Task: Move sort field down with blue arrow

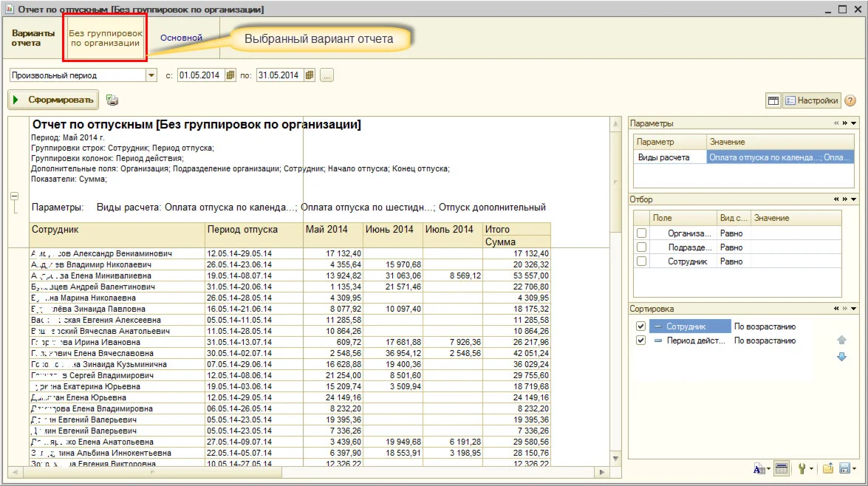Action: pos(841,357)
